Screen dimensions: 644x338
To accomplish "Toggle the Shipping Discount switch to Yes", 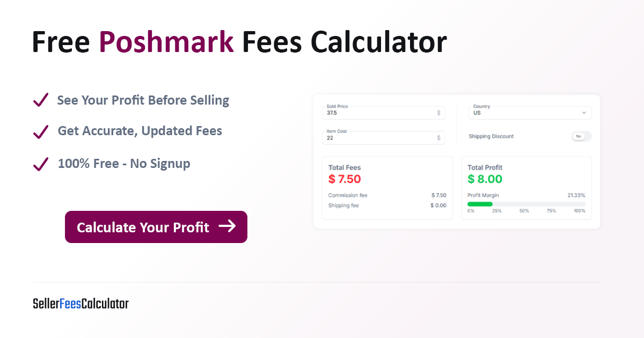I will [581, 136].
